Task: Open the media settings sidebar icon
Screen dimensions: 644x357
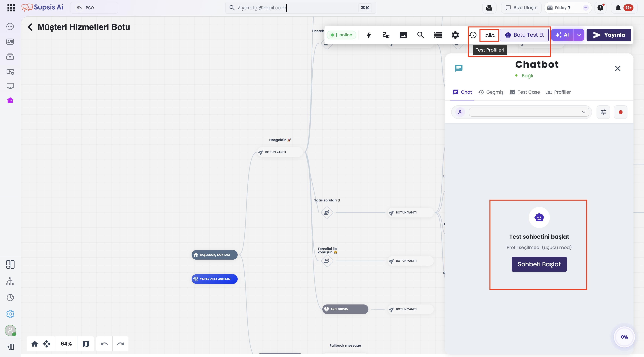Action: (x=10, y=72)
